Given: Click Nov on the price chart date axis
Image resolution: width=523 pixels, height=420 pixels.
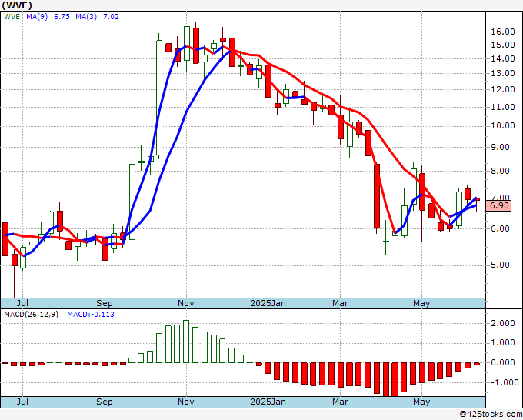Looking at the screenshot, I should (x=186, y=303).
